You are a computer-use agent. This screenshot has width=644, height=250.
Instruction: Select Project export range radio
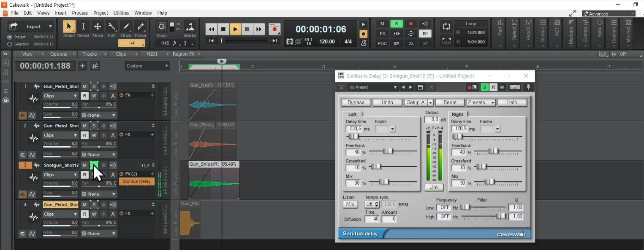pos(10,37)
